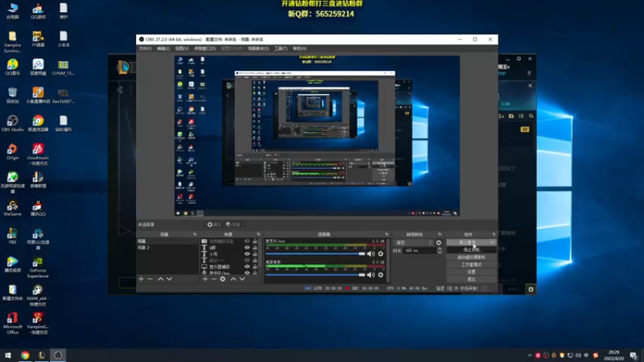This screenshot has width=644, height=362.
Task: Click the OBS taskbar button
Action: click(58, 355)
